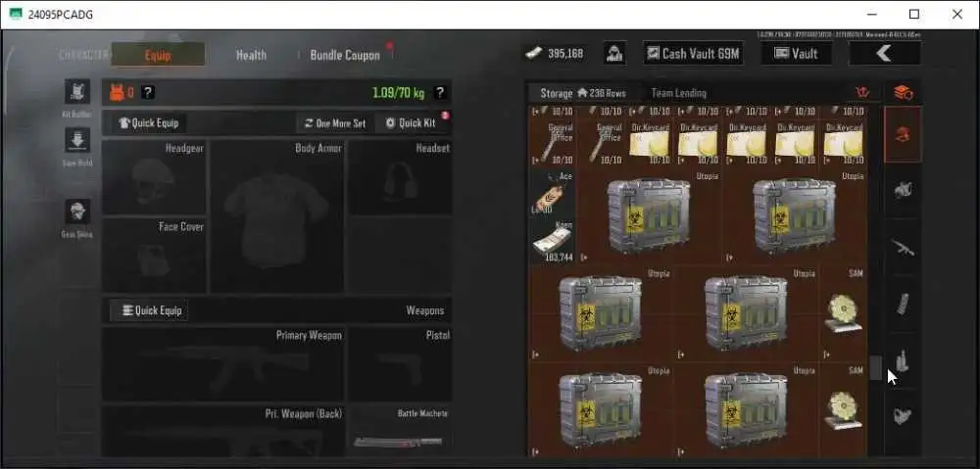
Task: Select the empty Headgear slot
Action: [x=154, y=177]
